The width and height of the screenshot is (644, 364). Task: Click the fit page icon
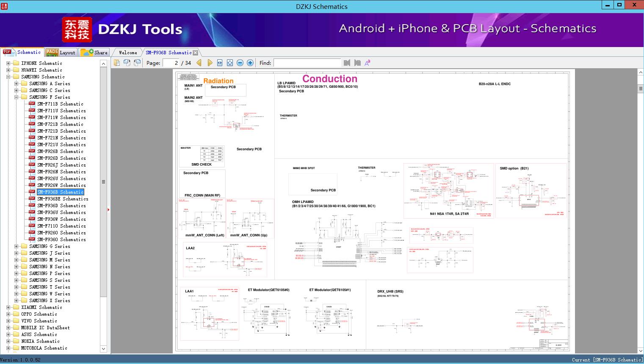pos(230,63)
